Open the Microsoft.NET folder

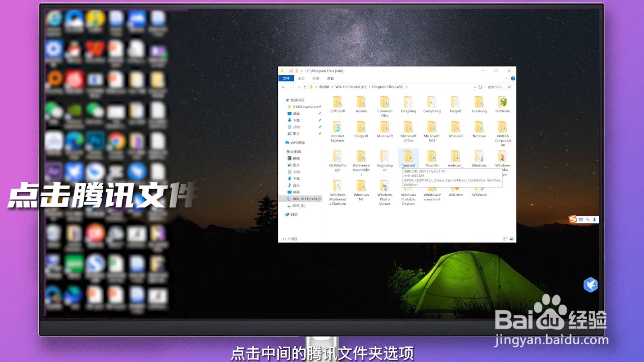tap(432, 132)
